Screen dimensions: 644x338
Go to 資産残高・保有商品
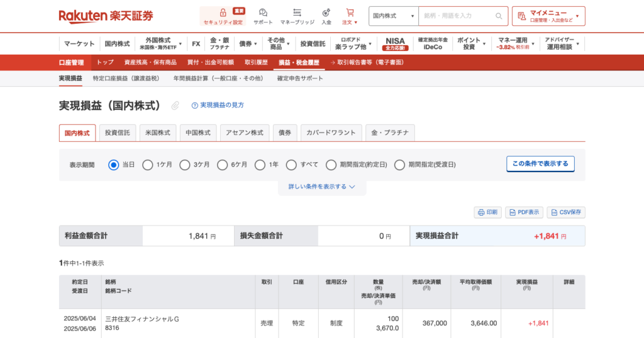tap(150, 62)
